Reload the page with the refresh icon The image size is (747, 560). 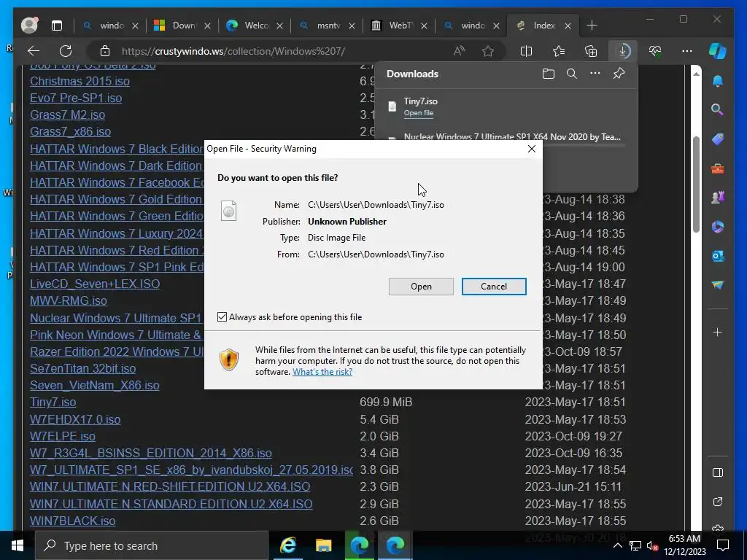click(x=66, y=51)
